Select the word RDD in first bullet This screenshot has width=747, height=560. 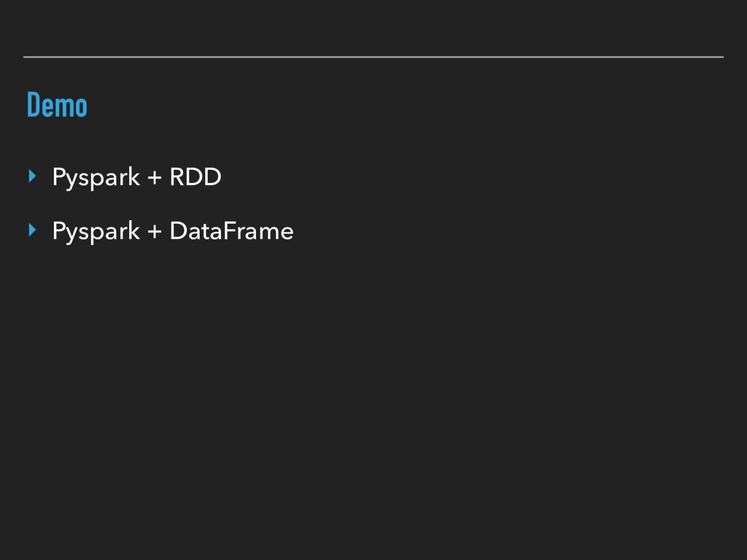pyautogui.click(x=195, y=177)
